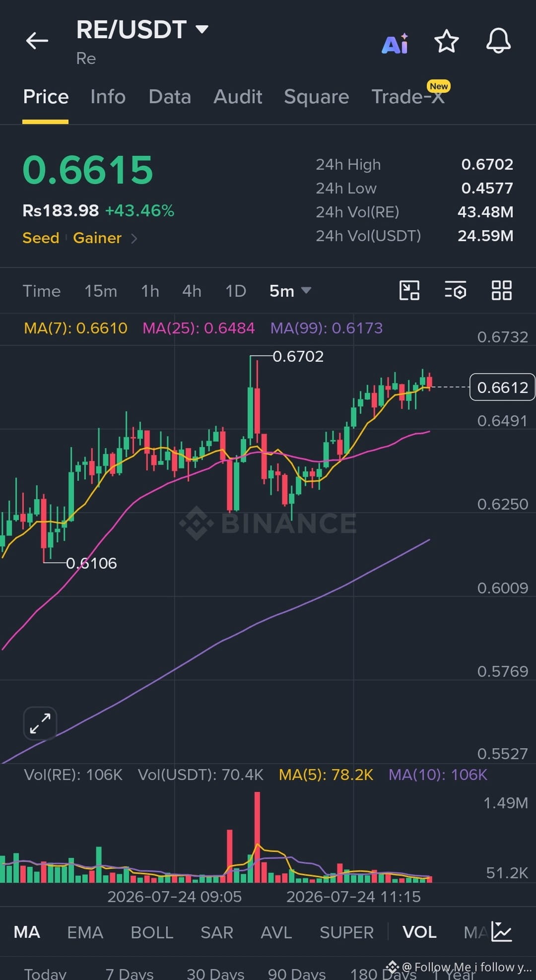Toggle the AVL indicator
This screenshot has height=980, width=536.
[x=276, y=932]
